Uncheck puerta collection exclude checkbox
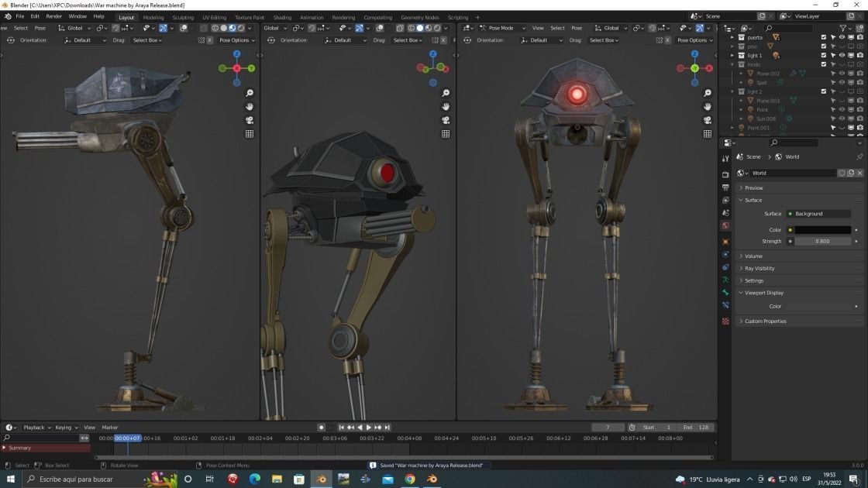 824,38
